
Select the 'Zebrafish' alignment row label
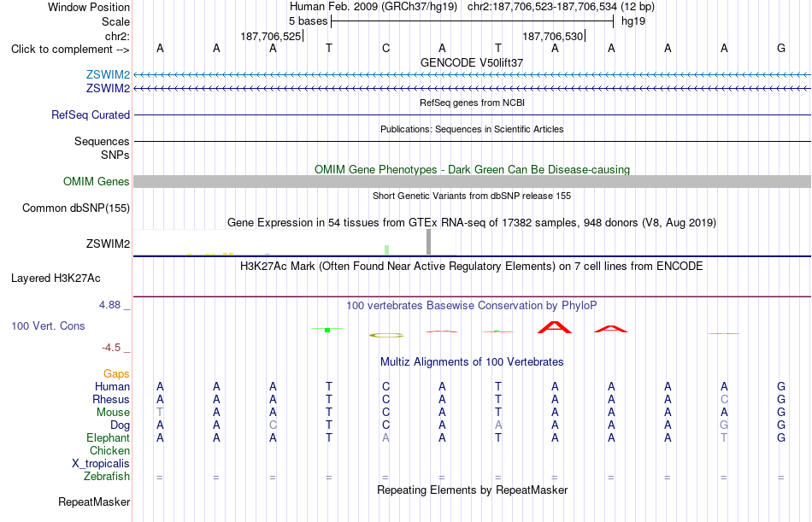(107, 477)
